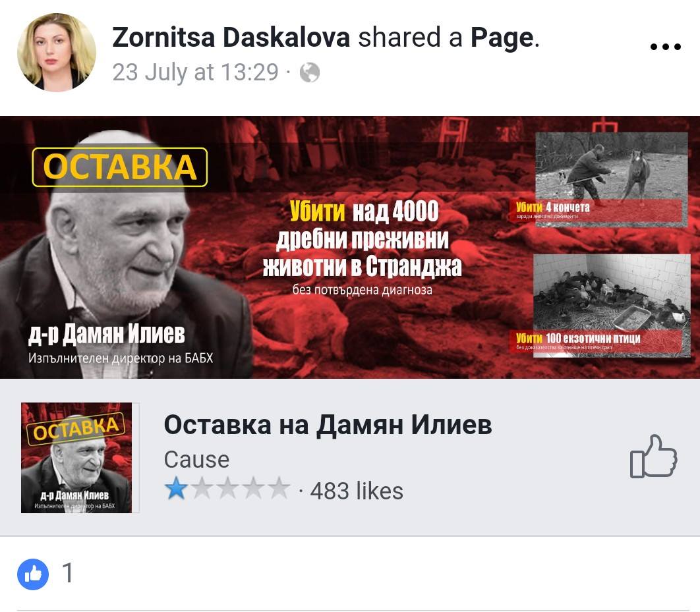Open the post timestamp 23 July at 13:29

point(196,72)
